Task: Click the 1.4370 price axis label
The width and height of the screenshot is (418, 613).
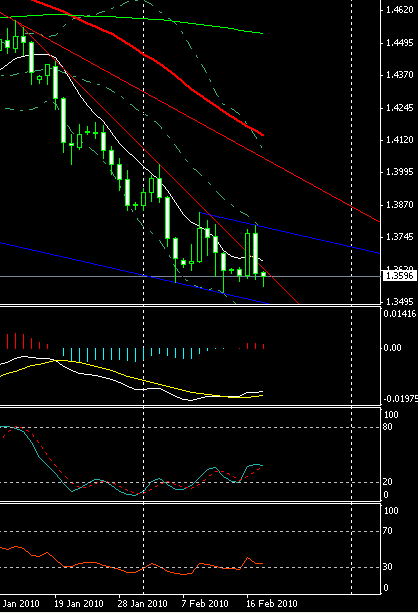Action: pyautogui.click(x=399, y=75)
